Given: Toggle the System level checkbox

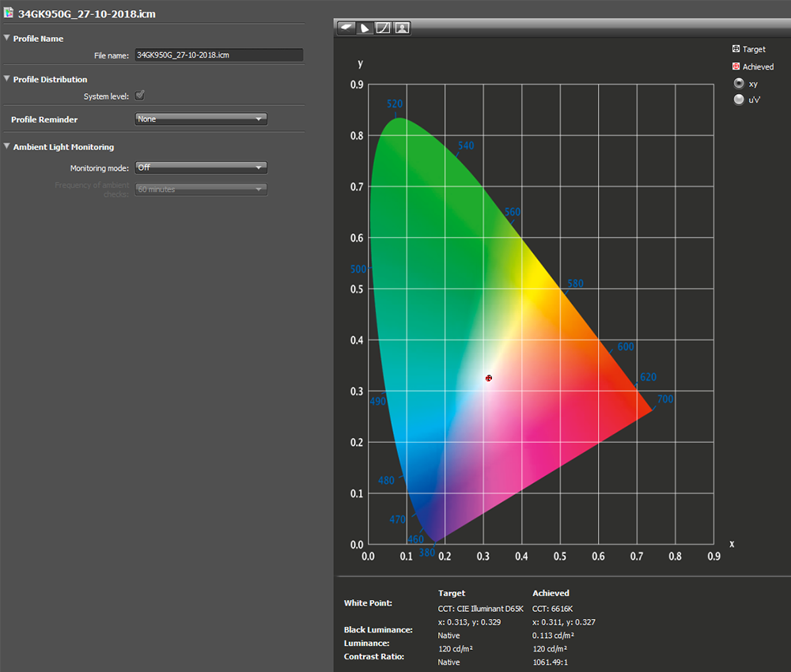Looking at the screenshot, I should [x=140, y=96].
